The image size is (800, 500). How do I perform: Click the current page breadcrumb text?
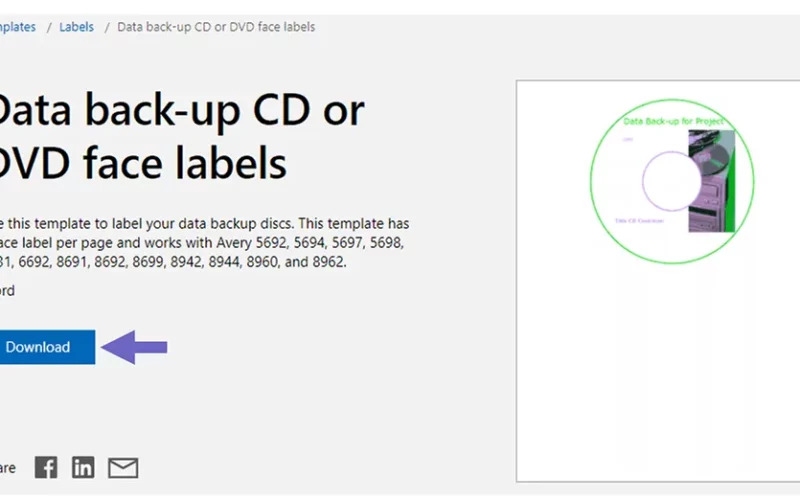click(x=216, y=27)
